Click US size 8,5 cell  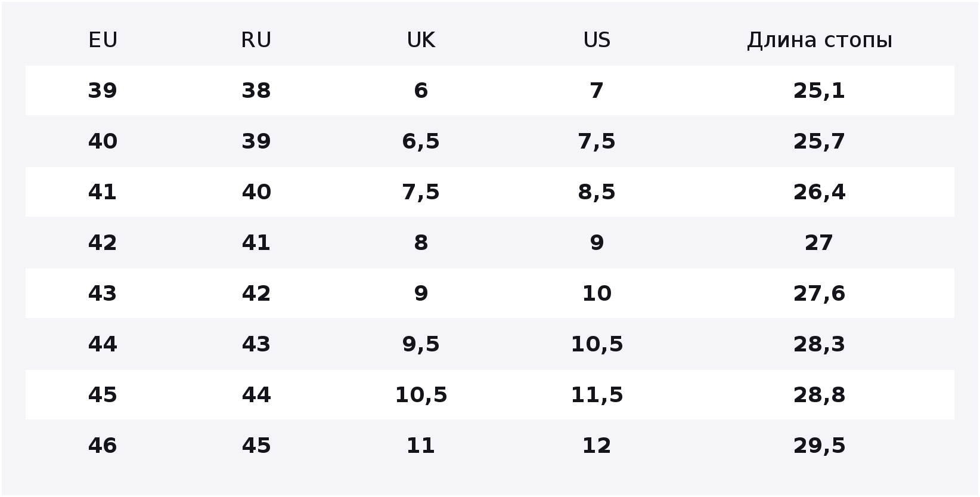(x=597, y=192)
